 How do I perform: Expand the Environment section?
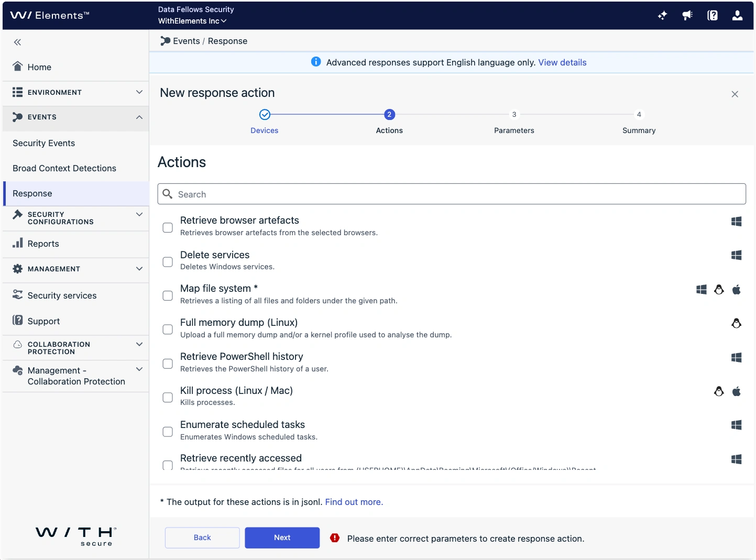tap(139, 92)
